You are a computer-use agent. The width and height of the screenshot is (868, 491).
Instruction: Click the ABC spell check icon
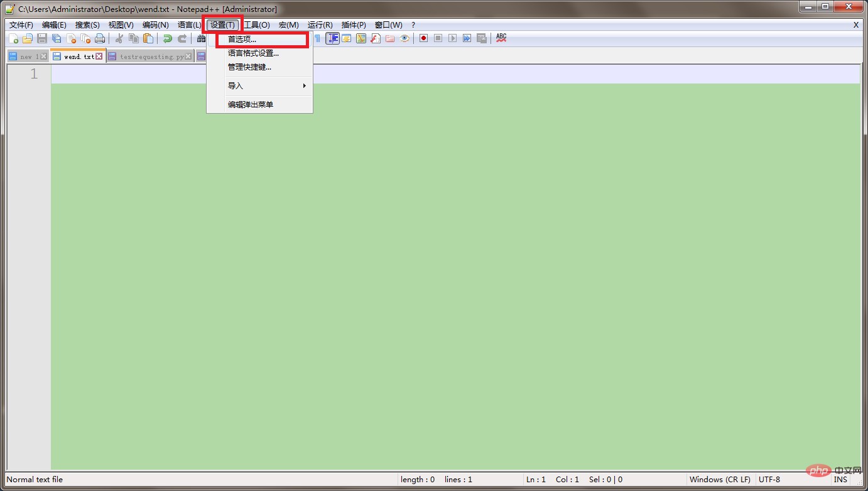pos(501,38)
